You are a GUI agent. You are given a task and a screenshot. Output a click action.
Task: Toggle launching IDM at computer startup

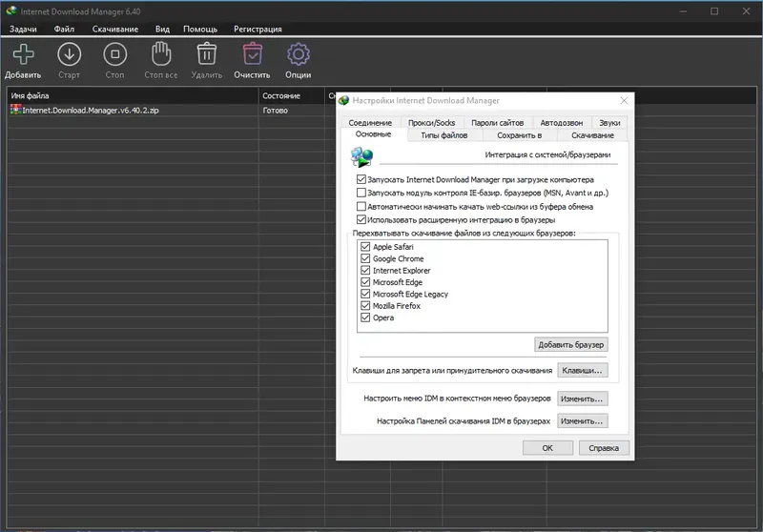point(361,179)
